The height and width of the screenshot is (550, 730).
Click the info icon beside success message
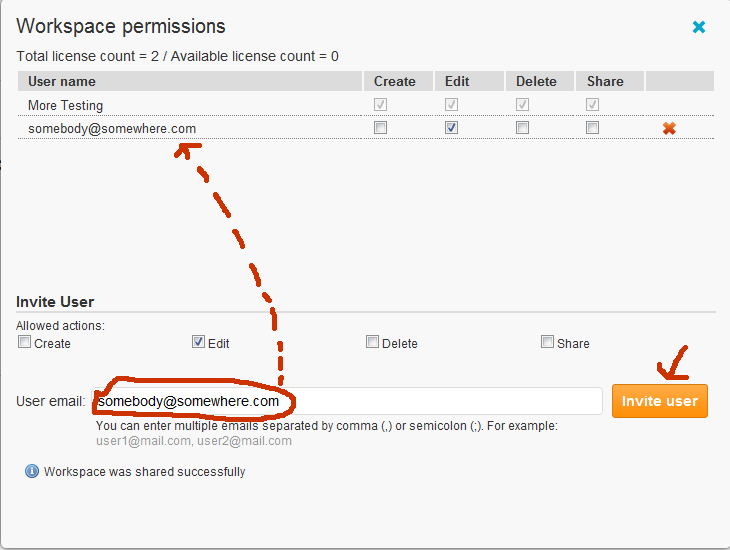[32, 471]
